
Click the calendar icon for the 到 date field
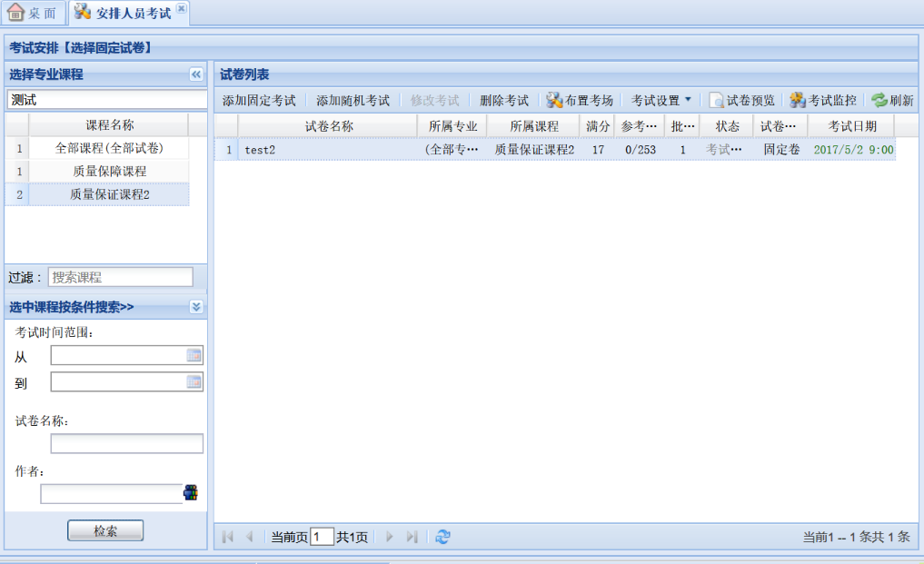coord(194,382)
